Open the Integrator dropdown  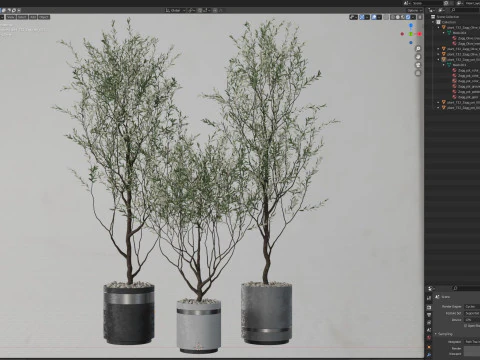472,342
